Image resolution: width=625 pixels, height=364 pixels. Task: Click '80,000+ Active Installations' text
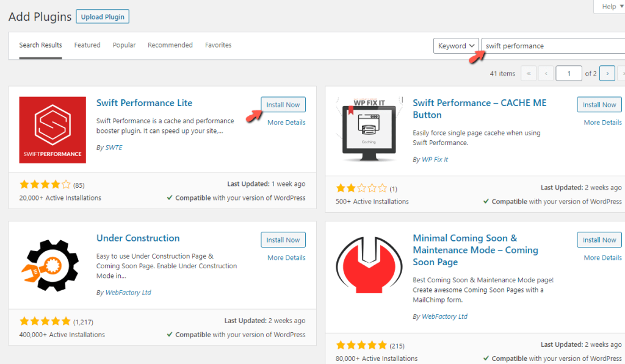(377, 359)
